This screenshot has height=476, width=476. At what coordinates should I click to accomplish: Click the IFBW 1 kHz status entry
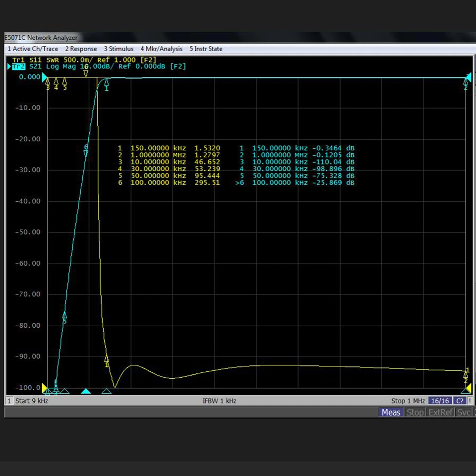click(x=220, y=401)
